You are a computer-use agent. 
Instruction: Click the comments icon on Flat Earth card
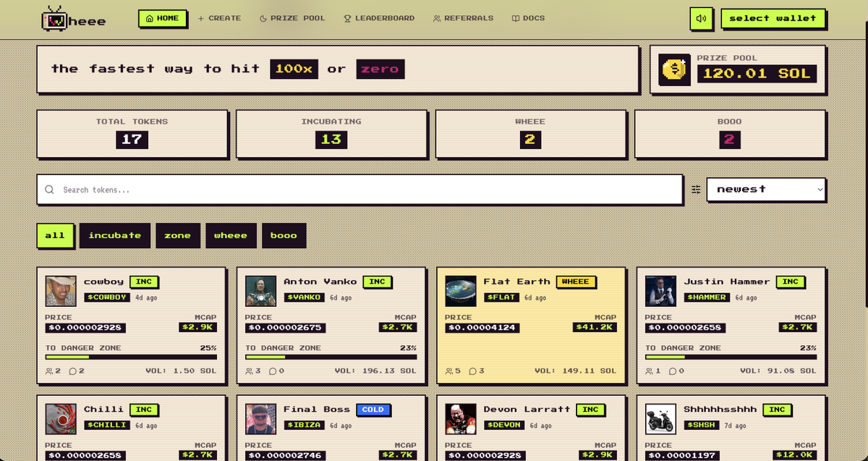[x=472, y=371]
